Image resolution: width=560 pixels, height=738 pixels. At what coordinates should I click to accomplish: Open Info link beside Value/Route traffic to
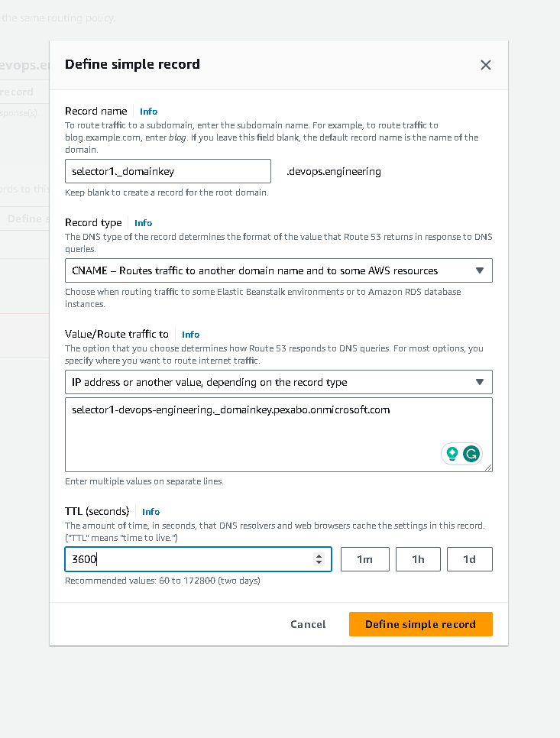(x=190, y=335)
